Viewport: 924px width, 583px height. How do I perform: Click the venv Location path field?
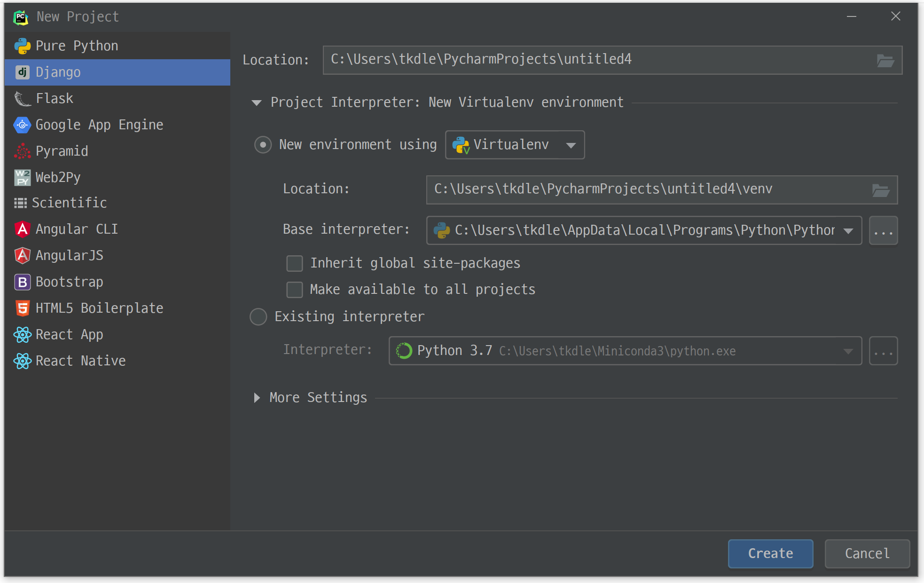tap(649, 190)
